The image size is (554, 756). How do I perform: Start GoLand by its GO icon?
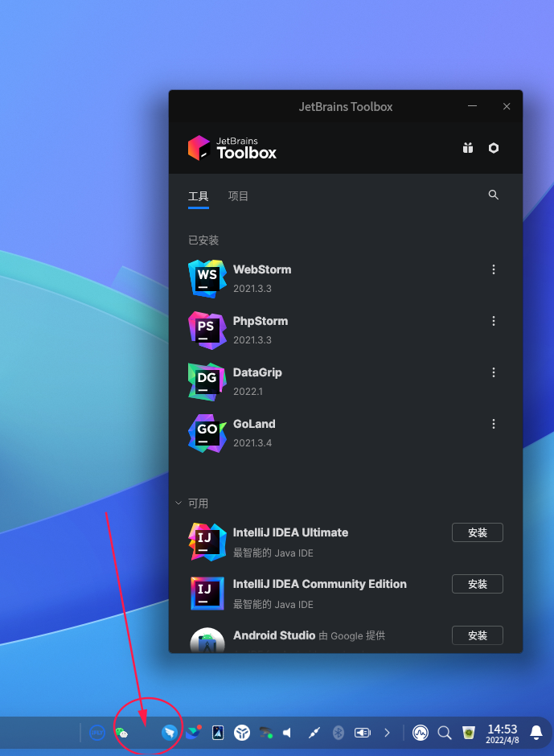click(x=207, y=433)
